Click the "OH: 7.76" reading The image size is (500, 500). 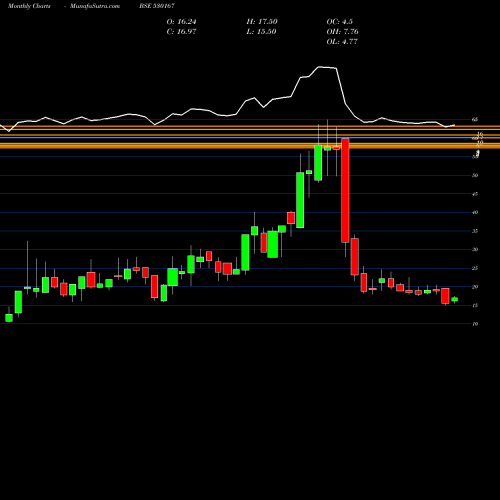point(342,32)
